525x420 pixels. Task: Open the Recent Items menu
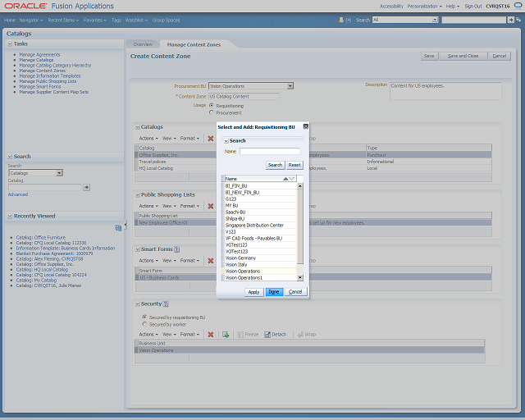63,20
